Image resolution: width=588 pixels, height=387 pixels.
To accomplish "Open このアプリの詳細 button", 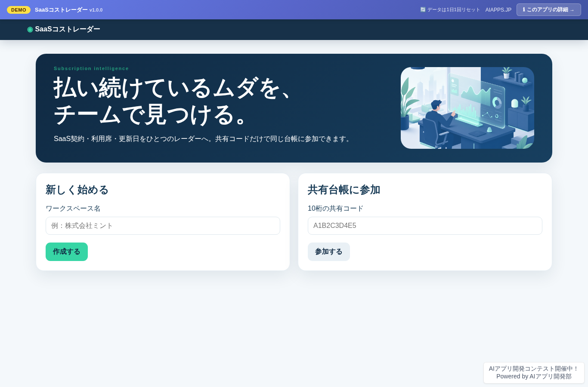I will 548,10.
